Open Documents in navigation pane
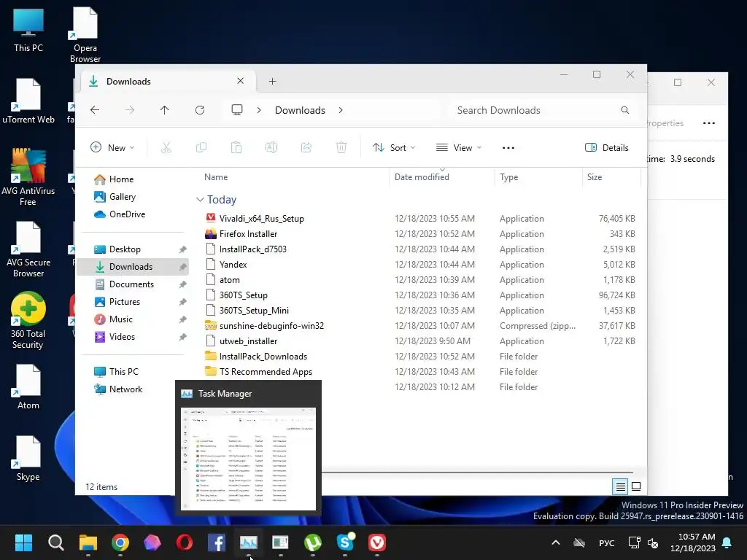This screenshot has width=747, height=560. (x=124, y=284)
